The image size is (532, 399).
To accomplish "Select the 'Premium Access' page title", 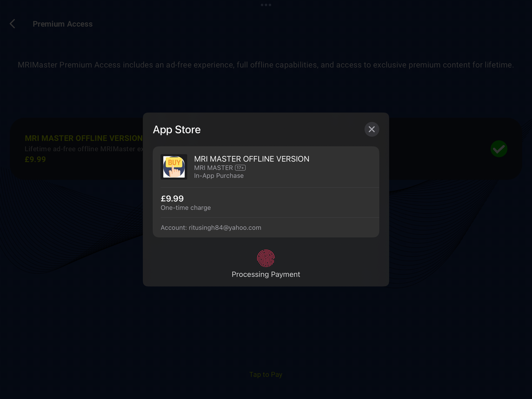I will tap(63, 24).
